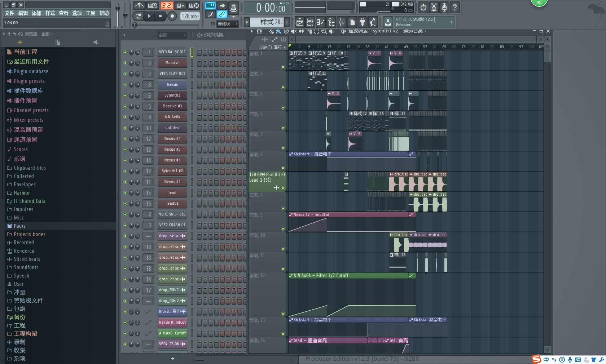Image resolution: width=606 pixels, height=364 pixels.
Task: Open the 编辑 menu
Action: [23, 13]
